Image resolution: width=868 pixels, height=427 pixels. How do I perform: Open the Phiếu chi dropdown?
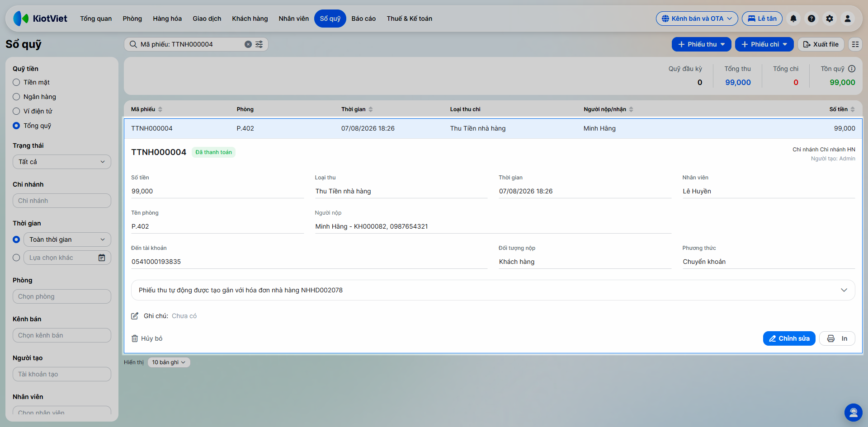(764, 44)
